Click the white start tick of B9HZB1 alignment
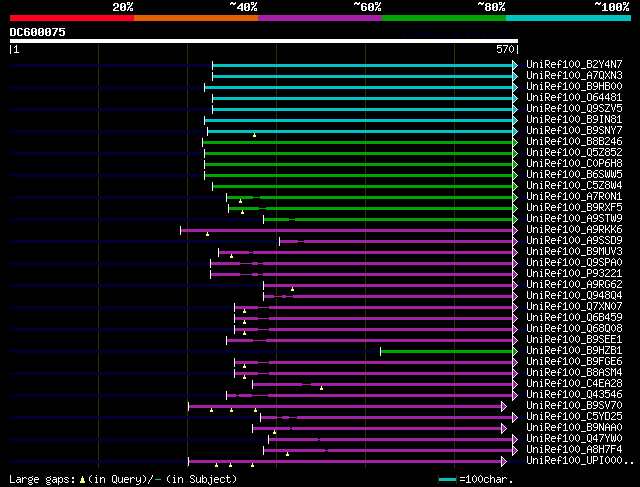The height and width of the screenshot is (487, 640). pyautogui.click(x=380, y=351)
